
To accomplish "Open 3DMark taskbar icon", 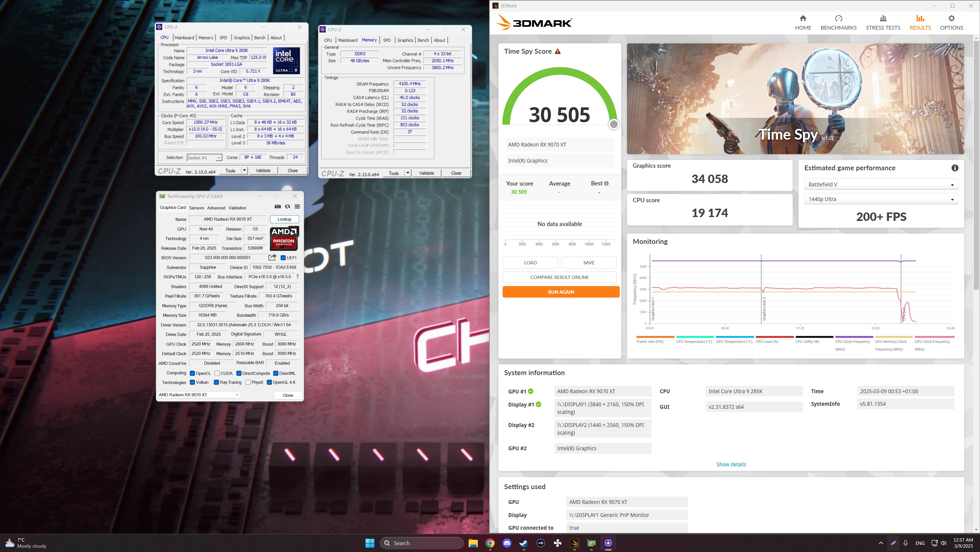I will click(x=575, y=543).
